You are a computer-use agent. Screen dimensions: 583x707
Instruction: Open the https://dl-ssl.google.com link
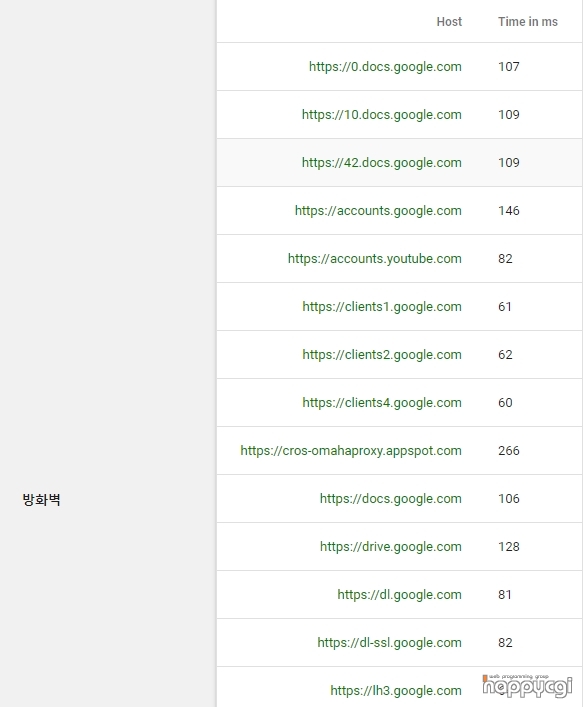(389, 643)
